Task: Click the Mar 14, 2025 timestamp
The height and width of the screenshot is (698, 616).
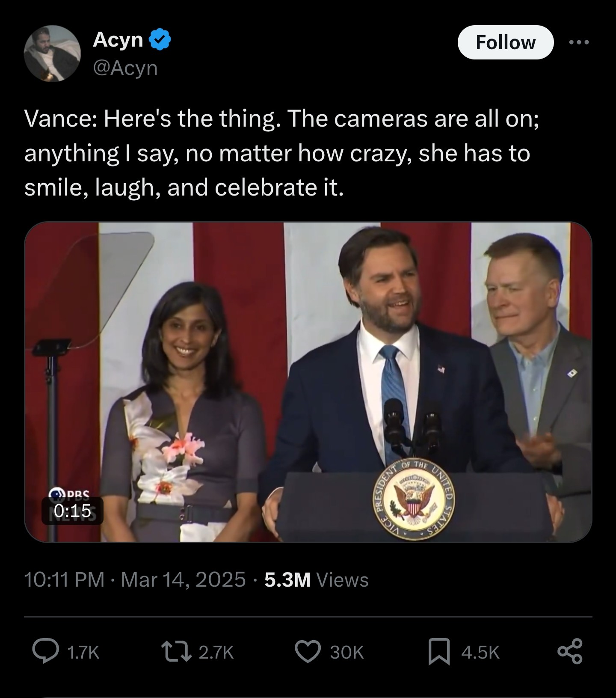Action: (x=183, y=580)
